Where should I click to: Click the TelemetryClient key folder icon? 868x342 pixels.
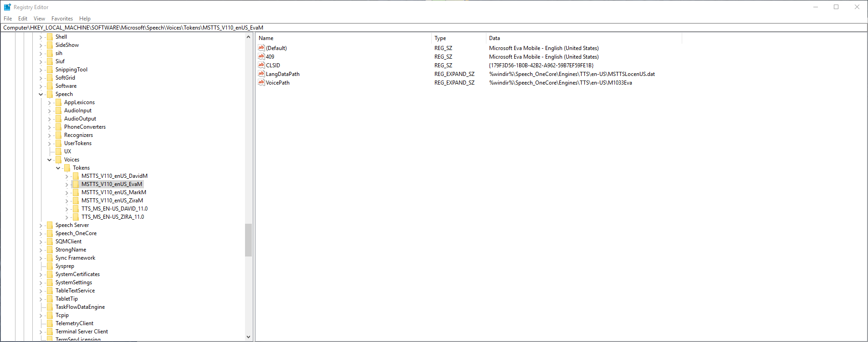coord(50,323)
